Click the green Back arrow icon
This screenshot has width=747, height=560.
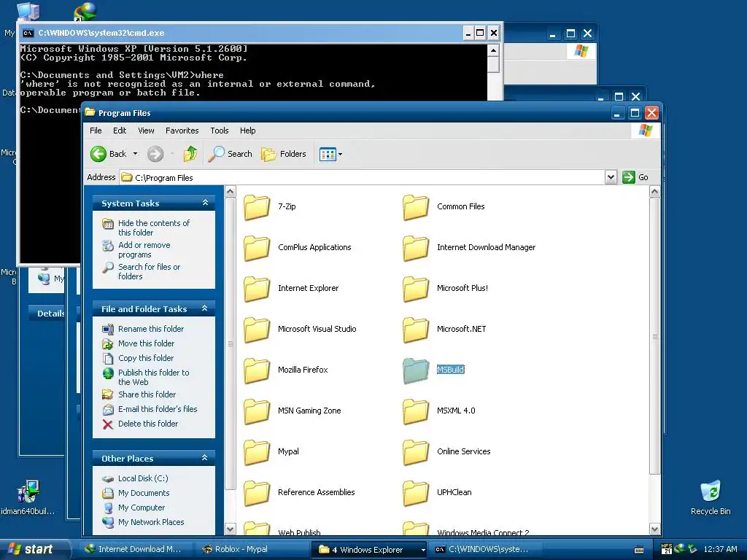[98, 154]
